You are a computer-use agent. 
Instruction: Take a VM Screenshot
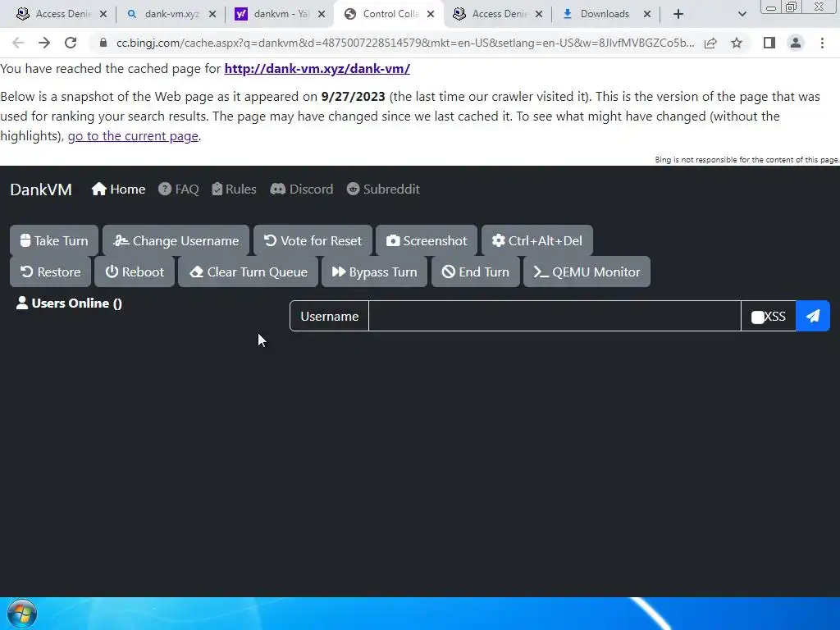(427, 240)
